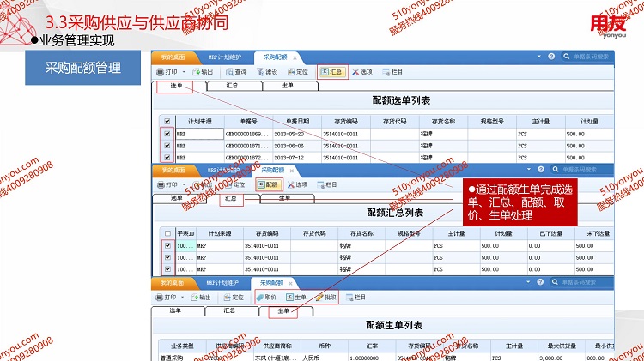644x361 pixels.
Task: Close the 采购配额 tab in top window
Action: coord(295,57)
